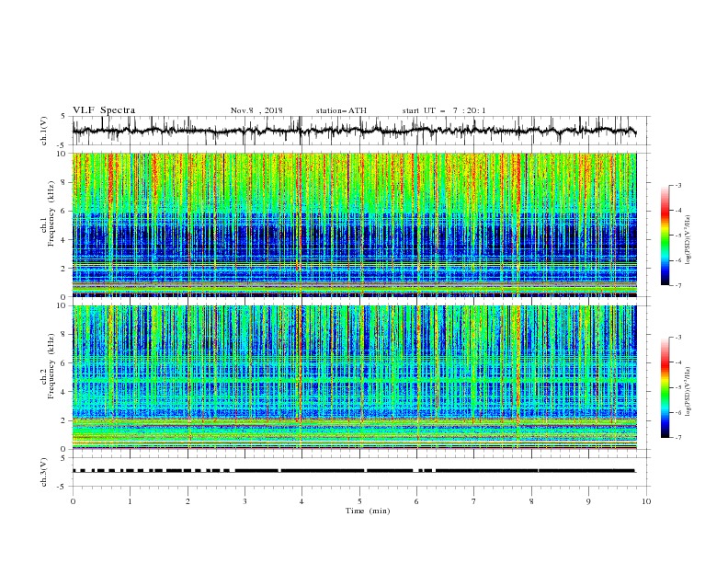Click the "8" tick on the time axis
Screen dimensions: 728x563
coord(531,501)
